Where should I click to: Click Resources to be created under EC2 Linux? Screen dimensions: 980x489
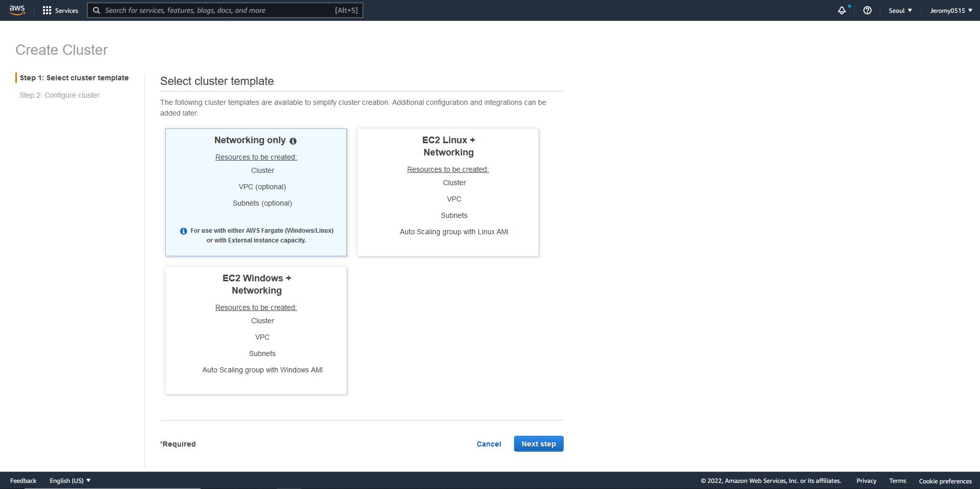448,169
